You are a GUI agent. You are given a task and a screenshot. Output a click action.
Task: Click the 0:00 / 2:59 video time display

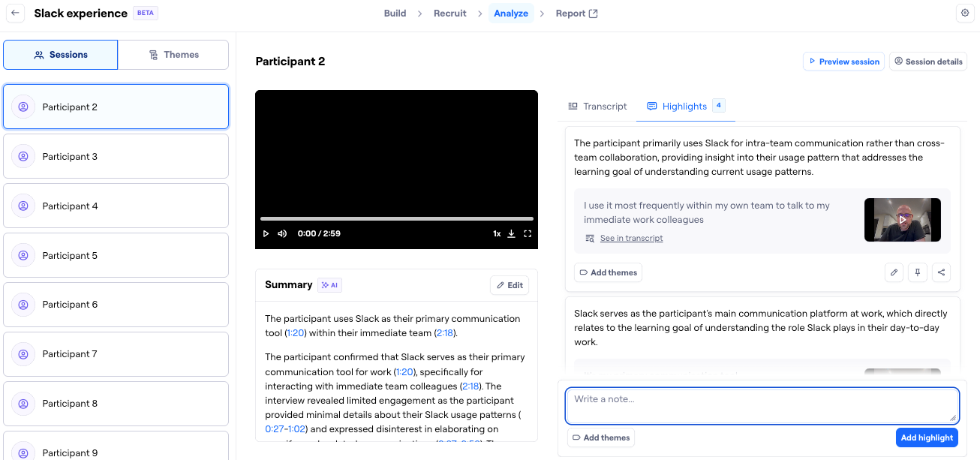coord(319,233)
